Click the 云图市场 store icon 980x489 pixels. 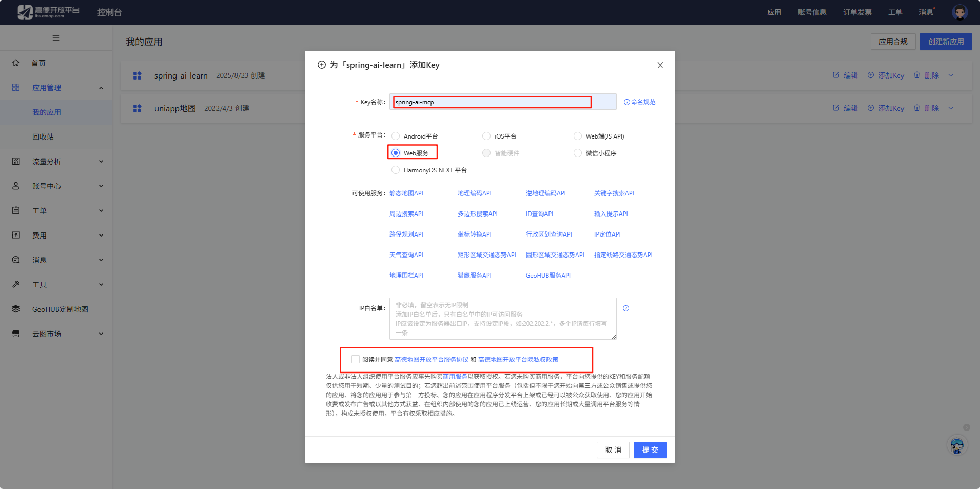[16, 334]
